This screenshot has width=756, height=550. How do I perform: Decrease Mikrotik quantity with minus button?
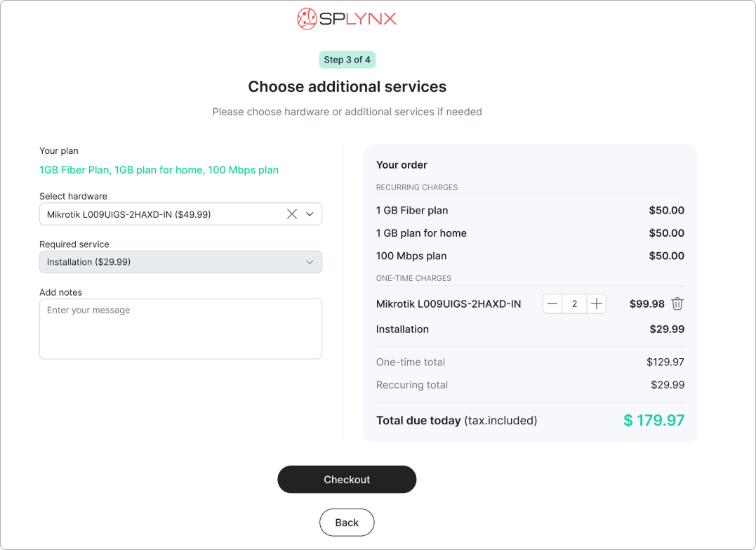coord(552,304)
